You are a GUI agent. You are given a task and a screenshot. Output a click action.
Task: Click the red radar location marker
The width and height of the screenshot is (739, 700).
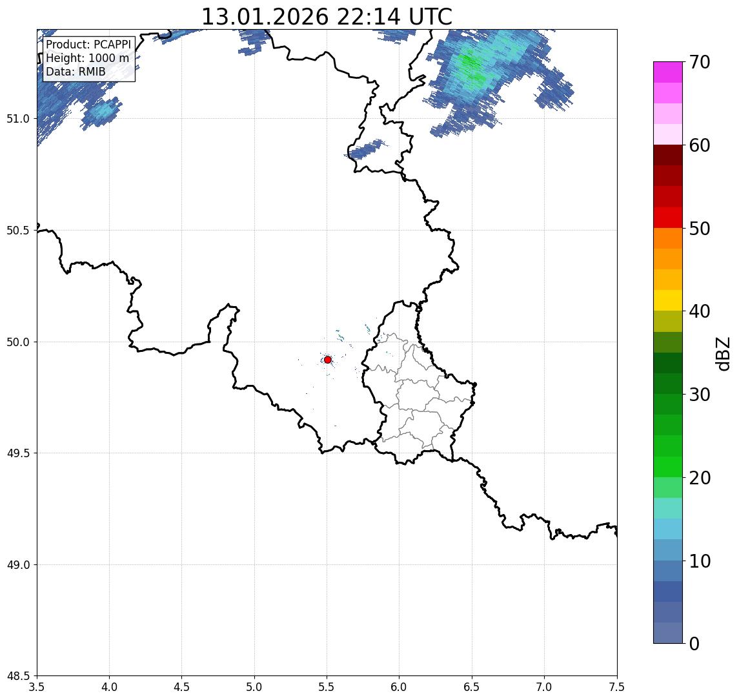click(328, 360)
